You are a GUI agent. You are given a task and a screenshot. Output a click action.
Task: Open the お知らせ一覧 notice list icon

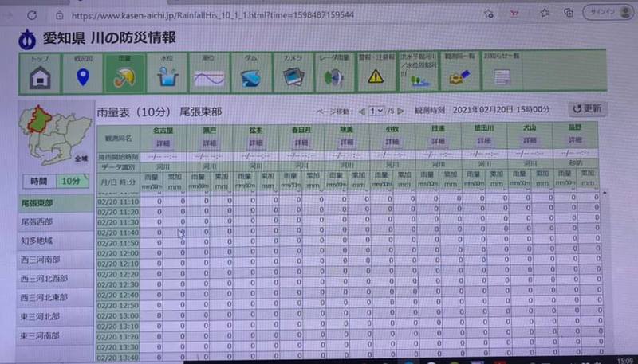pos(502,77)
